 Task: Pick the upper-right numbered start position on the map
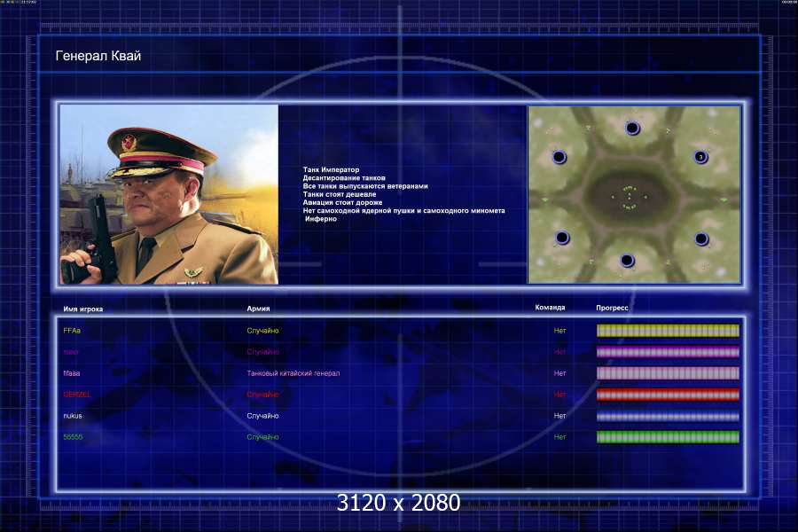tap(700, 157)
